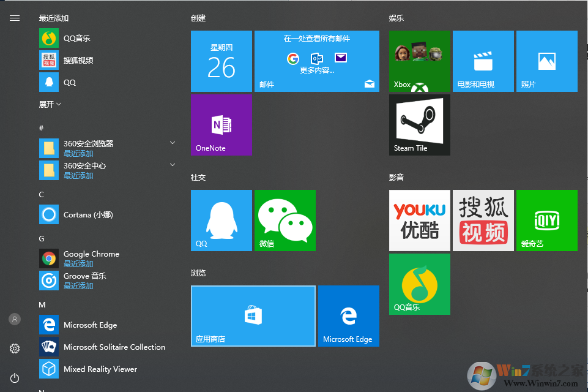Image resolution: width=588 pixels, height=392 pixels.
Task: Launch QQ音乐 from recently added list
Action: point(76,37)
